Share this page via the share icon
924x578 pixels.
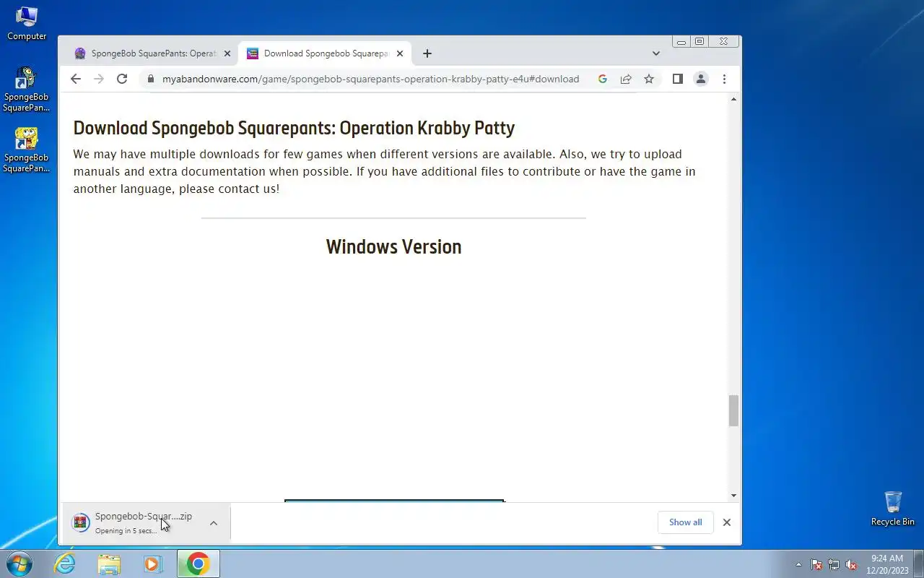(x=626, y=79)
